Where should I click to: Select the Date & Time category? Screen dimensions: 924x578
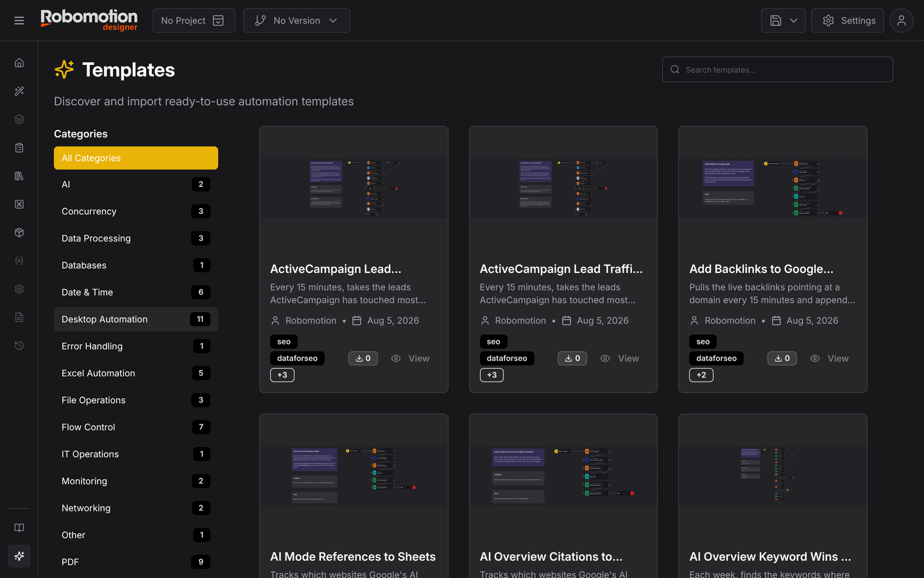coord(136,292)
